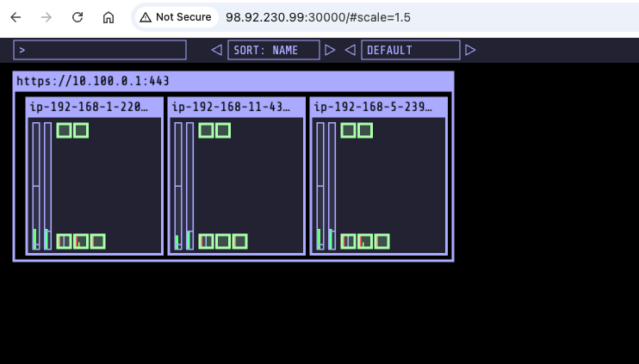The width and height of the screenshot is (639, 364).
Task: Click the browser home icon
Action: pos(108,17)
